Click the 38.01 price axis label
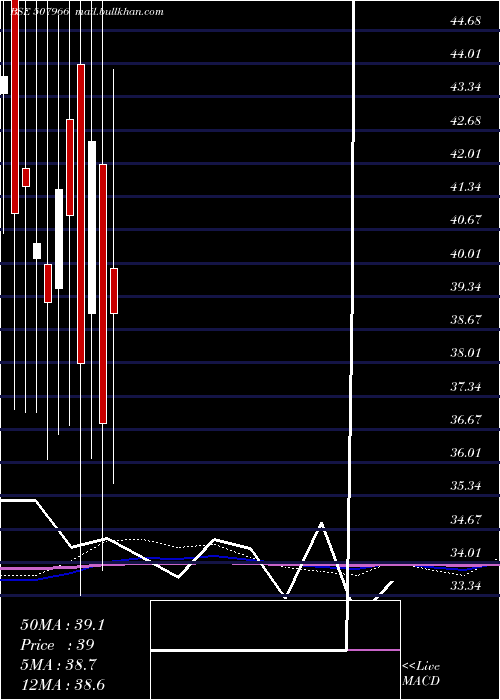This screenshot has height=700, width=500. (x=466, y=353)
